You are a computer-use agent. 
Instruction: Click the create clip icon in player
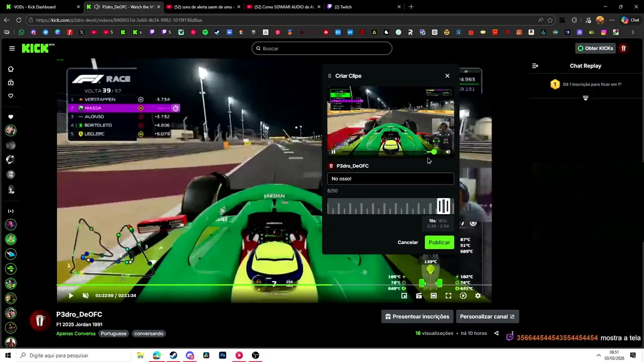tap(419, 296)
